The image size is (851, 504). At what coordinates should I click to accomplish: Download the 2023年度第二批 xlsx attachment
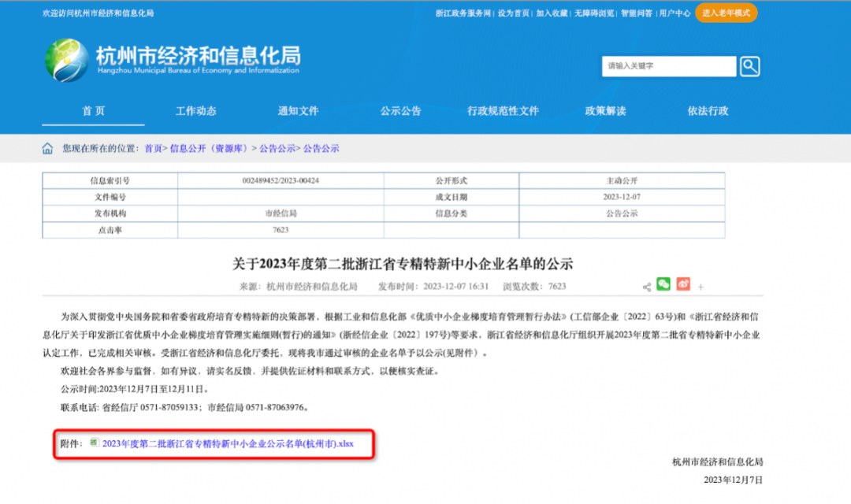228,444
